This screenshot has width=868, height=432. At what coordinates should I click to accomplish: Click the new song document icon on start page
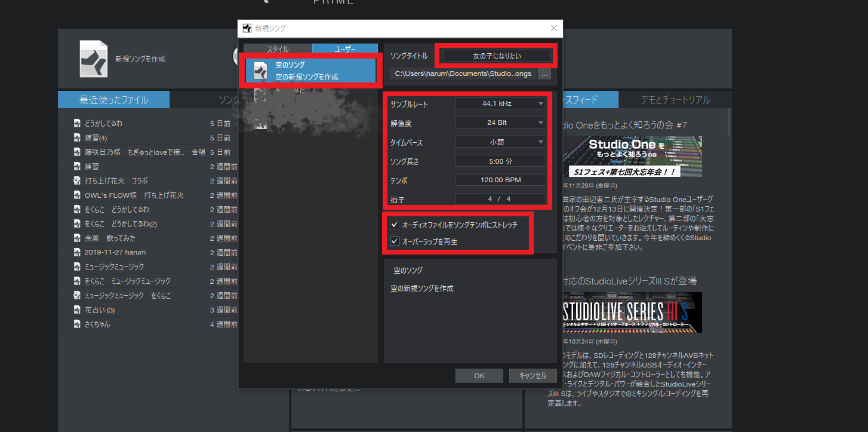94,59
